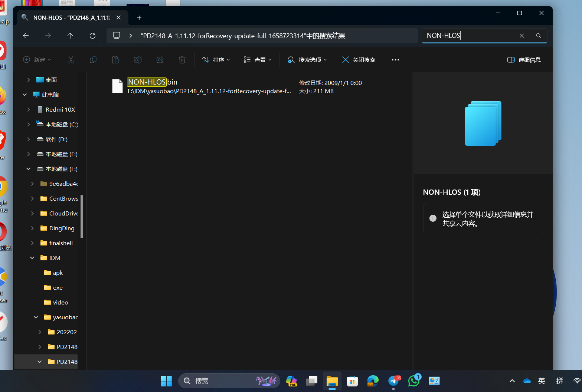Open a new tab with plus button
This screenshot has width=582, height=392.
tap(139, 18)
